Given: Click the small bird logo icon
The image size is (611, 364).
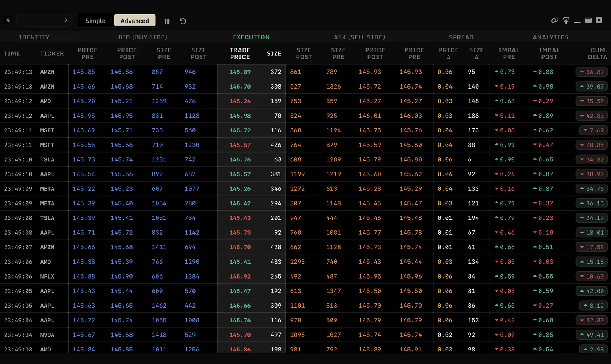Looking at the screenshot, I should coord(8,20).
